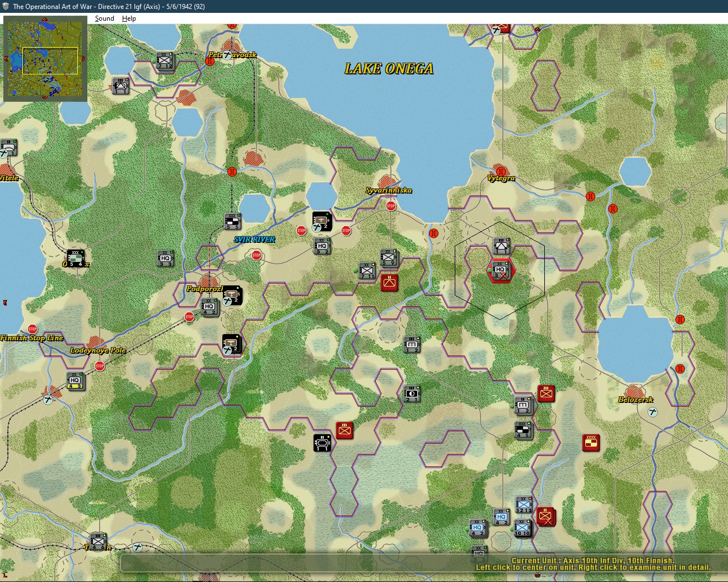
Task: Select the 1-1 unit just above the highlighted HQ
Action: click(x=501, y=246)
